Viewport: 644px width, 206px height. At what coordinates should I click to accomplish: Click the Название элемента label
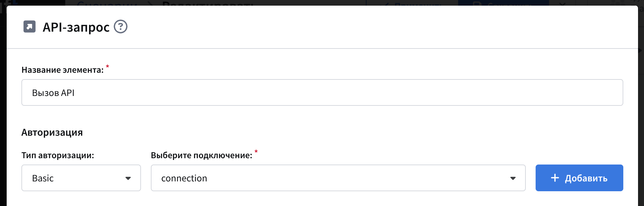62,70
